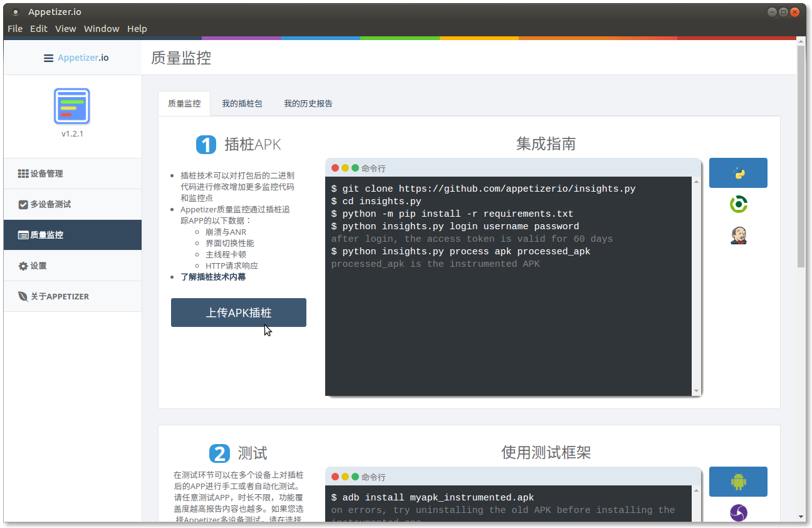Click the gear icon beside 设置
The width and height of the screenshot is (812, 528).
(23, 266)
